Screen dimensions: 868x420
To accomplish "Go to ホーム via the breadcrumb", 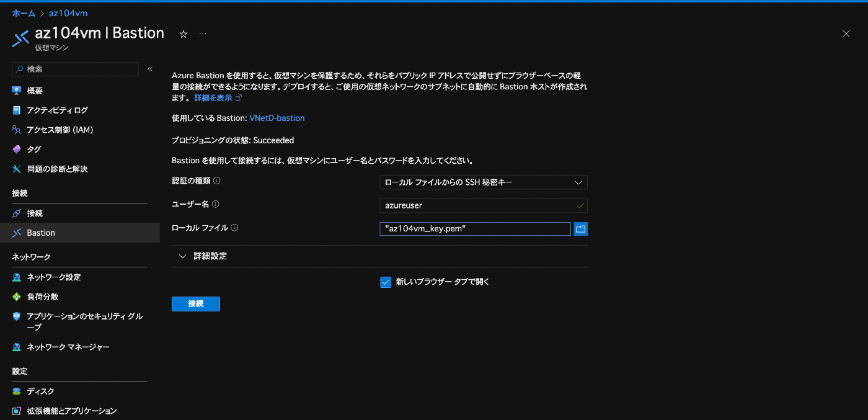I will point(24,13).
